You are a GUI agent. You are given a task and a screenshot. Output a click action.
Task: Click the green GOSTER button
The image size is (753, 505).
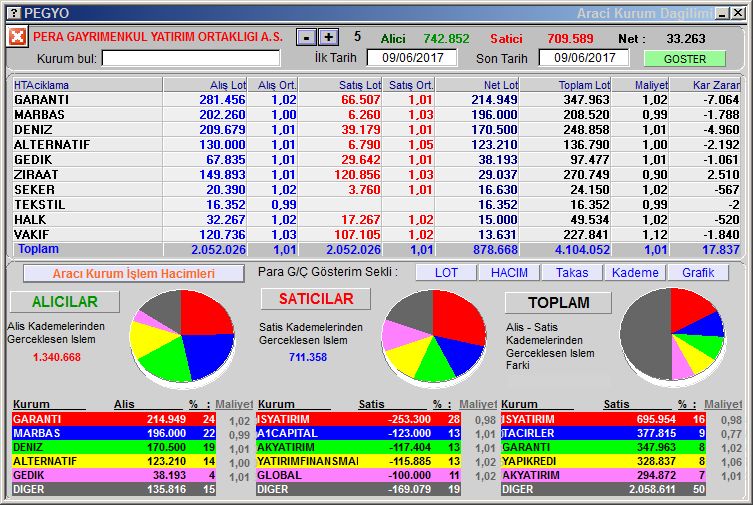click(685, 59)
